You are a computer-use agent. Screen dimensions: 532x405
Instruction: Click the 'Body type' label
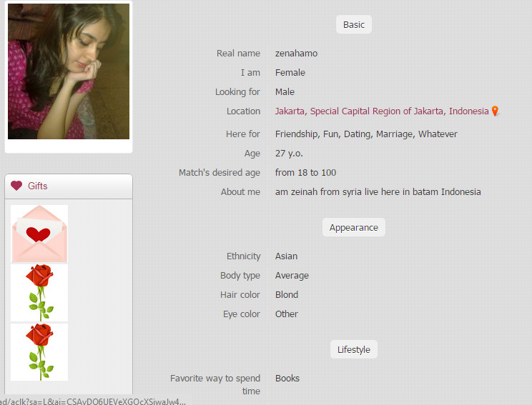tap(240, 276)
